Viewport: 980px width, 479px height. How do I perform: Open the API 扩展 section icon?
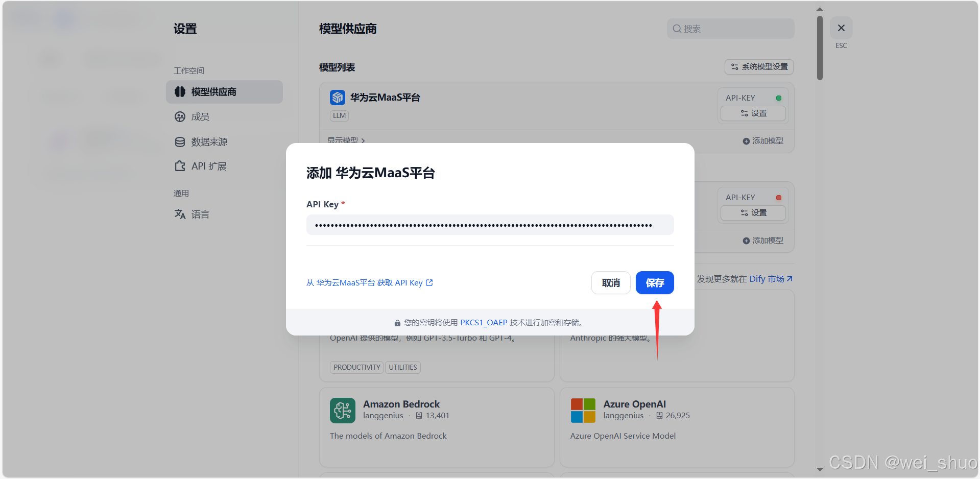tap(180, 165)
